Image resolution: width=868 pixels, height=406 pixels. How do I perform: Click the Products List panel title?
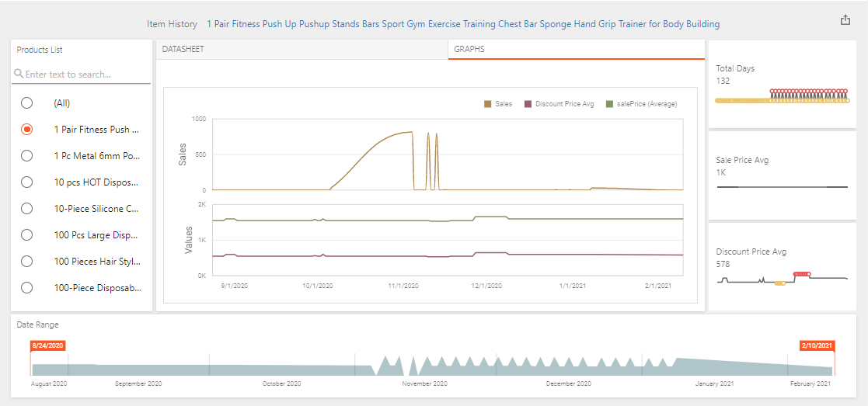tap(40, 50)
